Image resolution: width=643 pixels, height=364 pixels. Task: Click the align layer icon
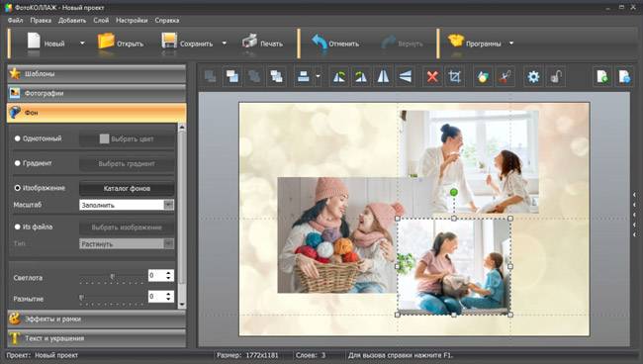coord(304,76)
